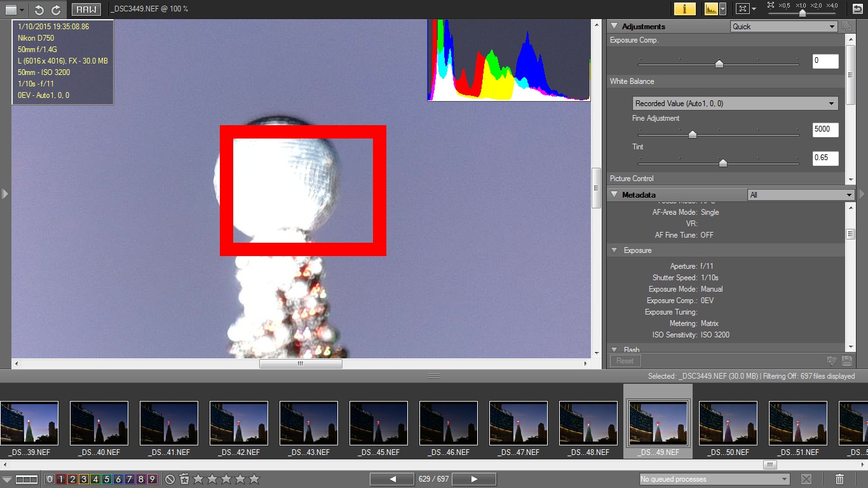
Task: Click the no-rating circle-slash icon
Action: pyautogui.click(x=170, y=479)
